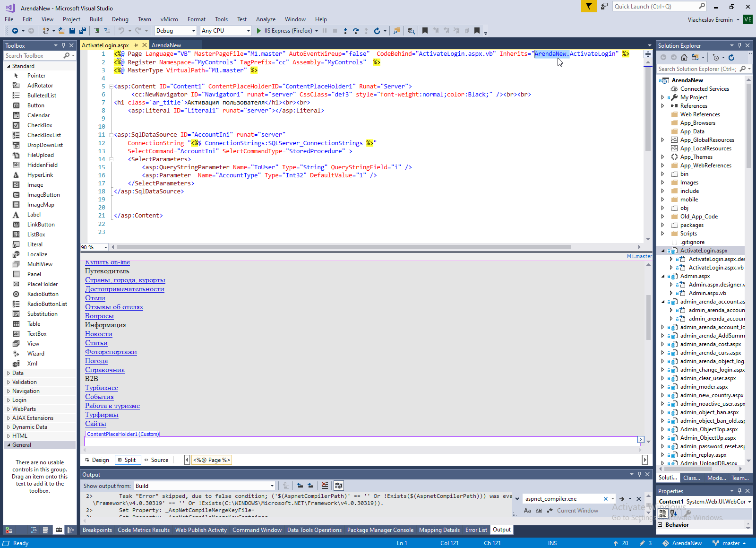Click the Step Over debug icon
756x548 pixels.
356,31
